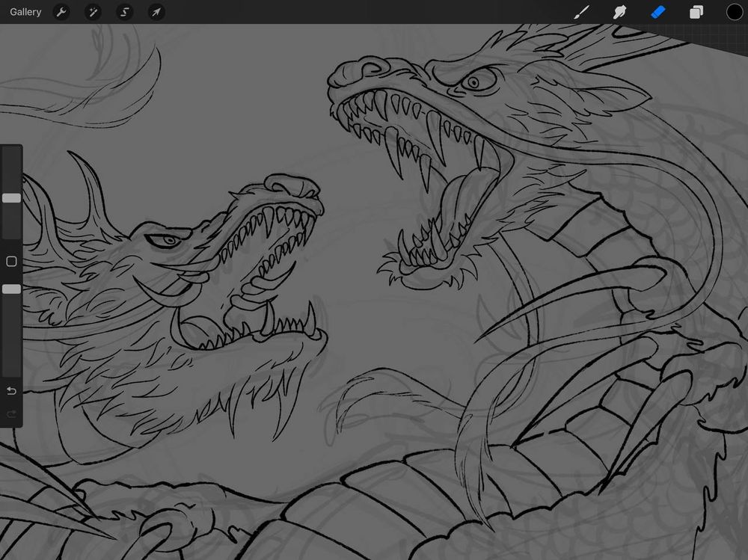The height and width of the screenshot is (560, 748).
Task: Undo the last stroke
Action: click(x=11, y=391)
